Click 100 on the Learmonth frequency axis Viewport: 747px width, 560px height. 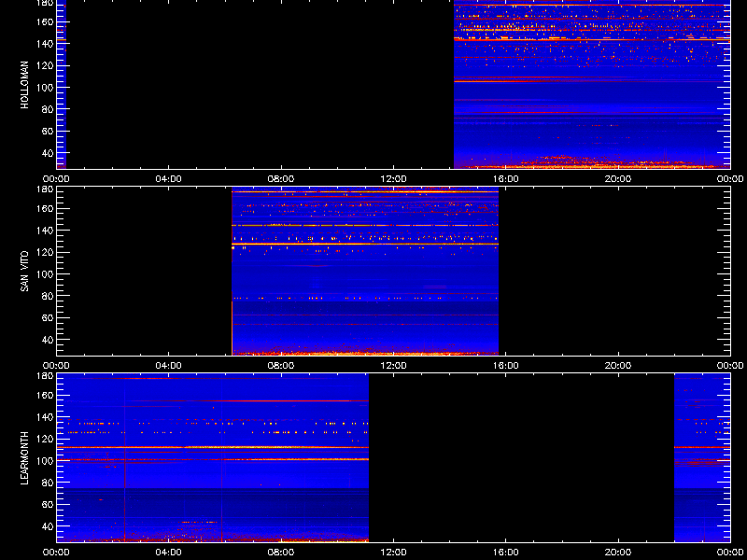pos(46,461)
